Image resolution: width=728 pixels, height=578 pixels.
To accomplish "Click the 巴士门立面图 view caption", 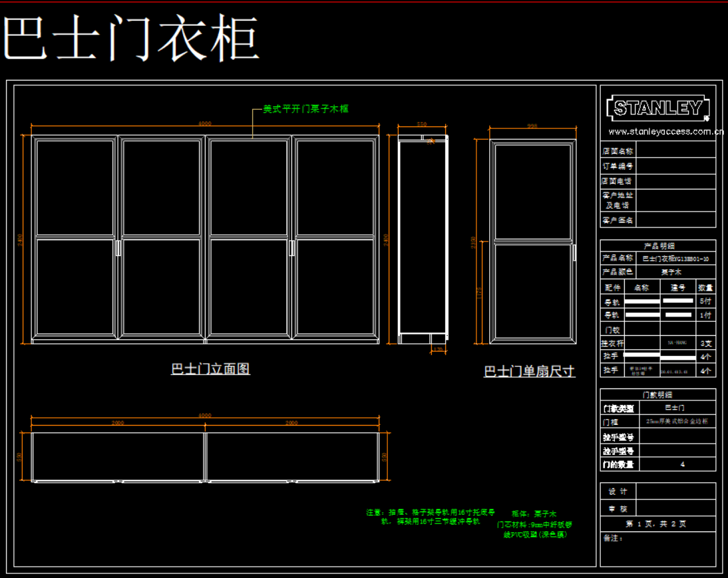I will (x=210, y=369).
